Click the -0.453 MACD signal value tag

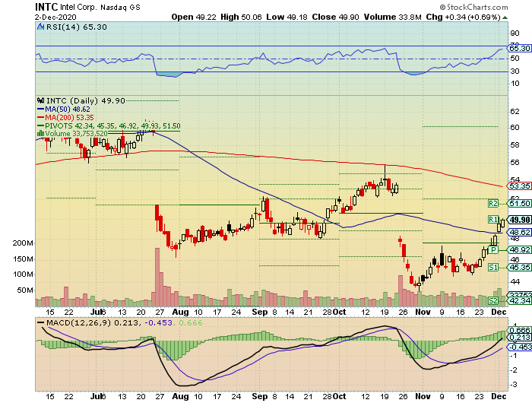click(x=519, y=347)
